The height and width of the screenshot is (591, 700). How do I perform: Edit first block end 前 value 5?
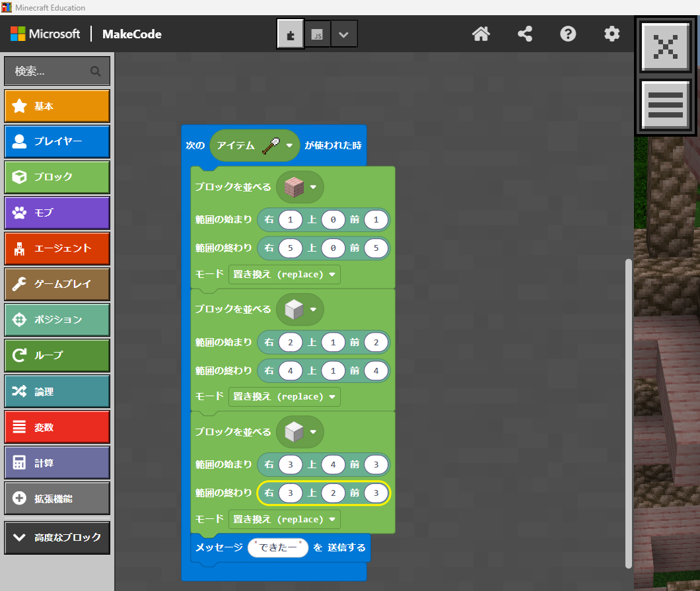[x=376, y=248]
